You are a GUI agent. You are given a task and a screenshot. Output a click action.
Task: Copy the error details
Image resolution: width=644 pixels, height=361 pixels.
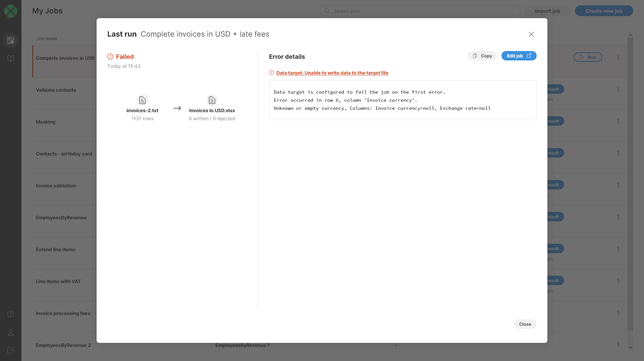click(482, 56)
